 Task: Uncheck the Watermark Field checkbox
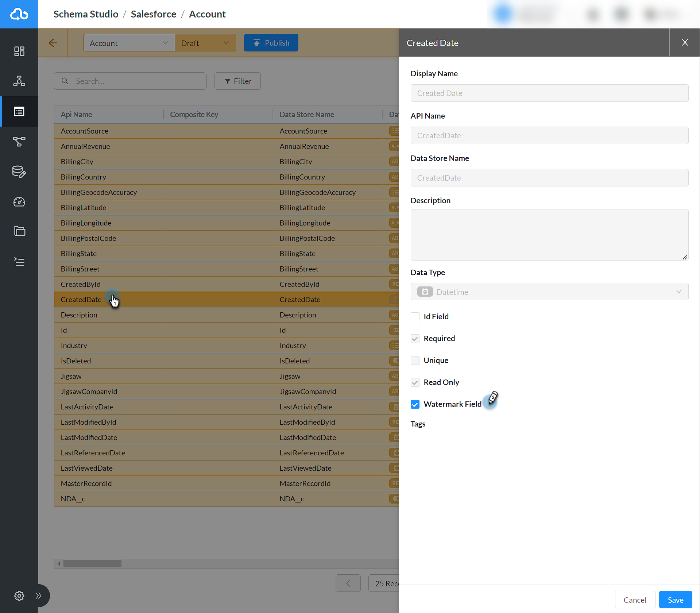[415, 404]
